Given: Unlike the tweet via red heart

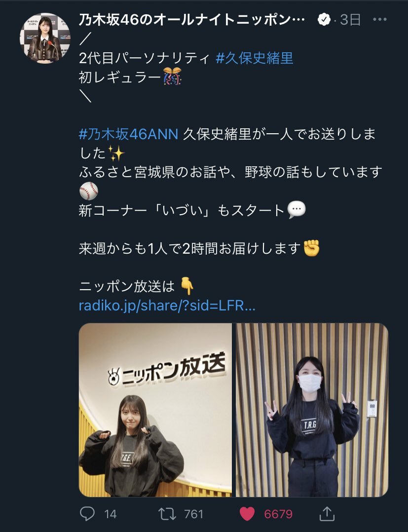Looking at the screenshot, I should [x=247, y=514].
